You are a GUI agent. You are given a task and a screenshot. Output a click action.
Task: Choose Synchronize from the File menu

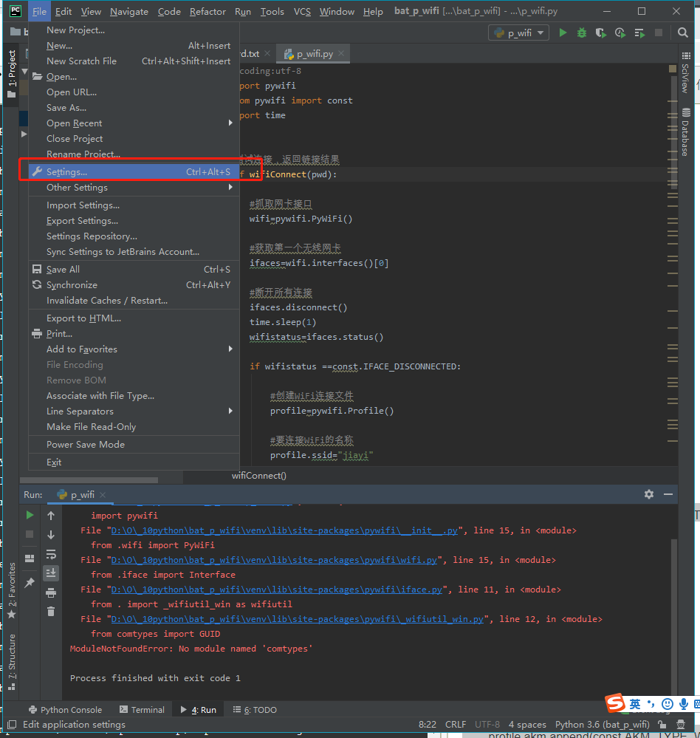coord(134,284)
